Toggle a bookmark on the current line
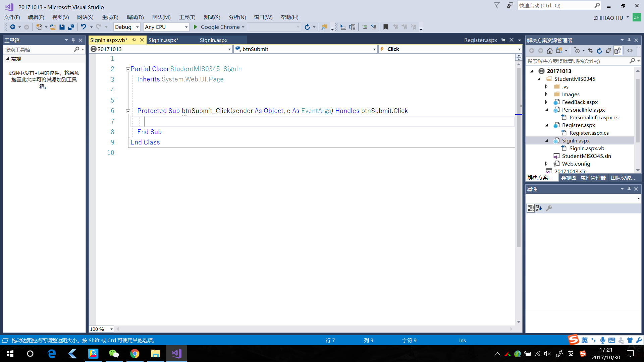The width and height of the screenshot is (644, 362). point(386,27)
